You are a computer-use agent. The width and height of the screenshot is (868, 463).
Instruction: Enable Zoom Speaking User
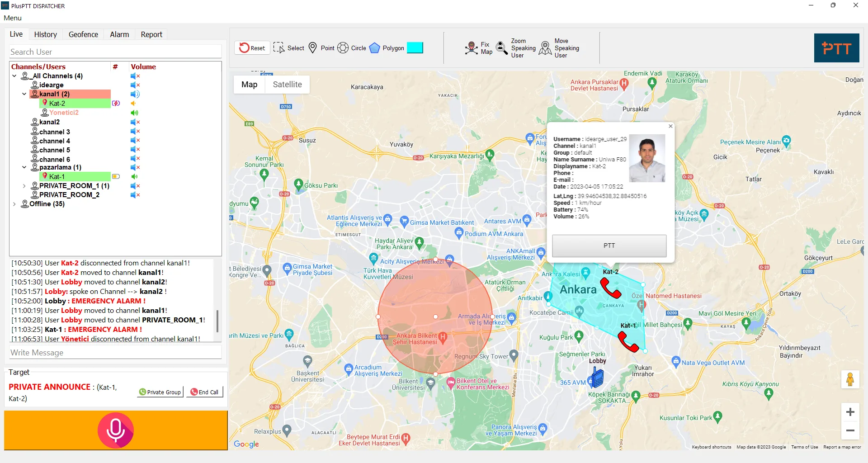pos(516,48)
